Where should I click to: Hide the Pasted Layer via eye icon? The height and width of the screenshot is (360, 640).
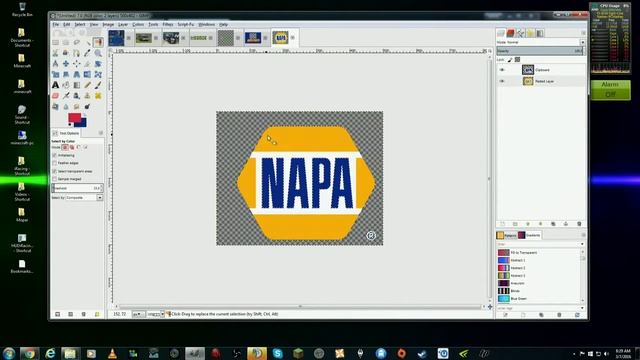502,81
